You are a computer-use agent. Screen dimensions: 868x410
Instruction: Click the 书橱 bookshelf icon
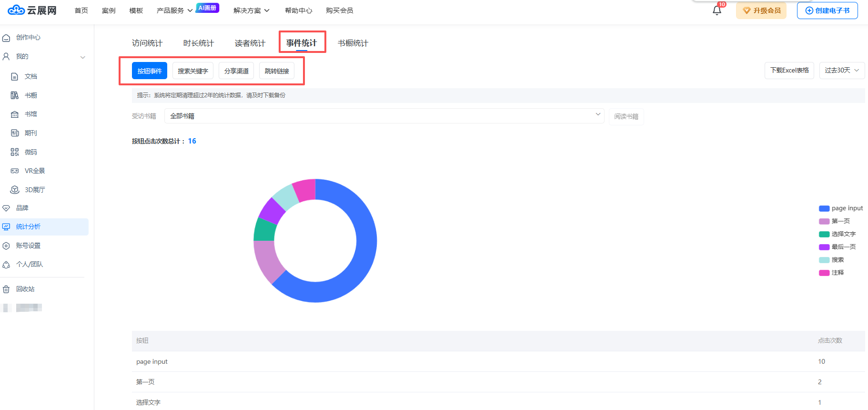point(15,95)
